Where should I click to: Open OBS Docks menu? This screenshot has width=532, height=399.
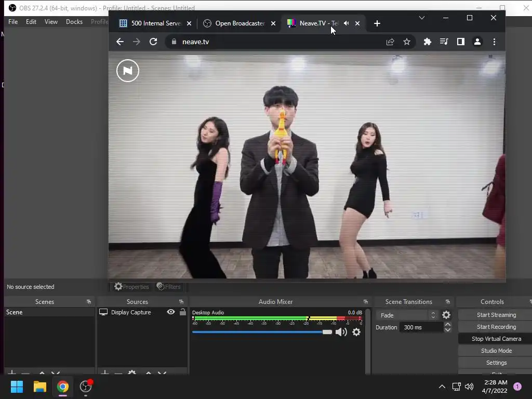[74, 22]
